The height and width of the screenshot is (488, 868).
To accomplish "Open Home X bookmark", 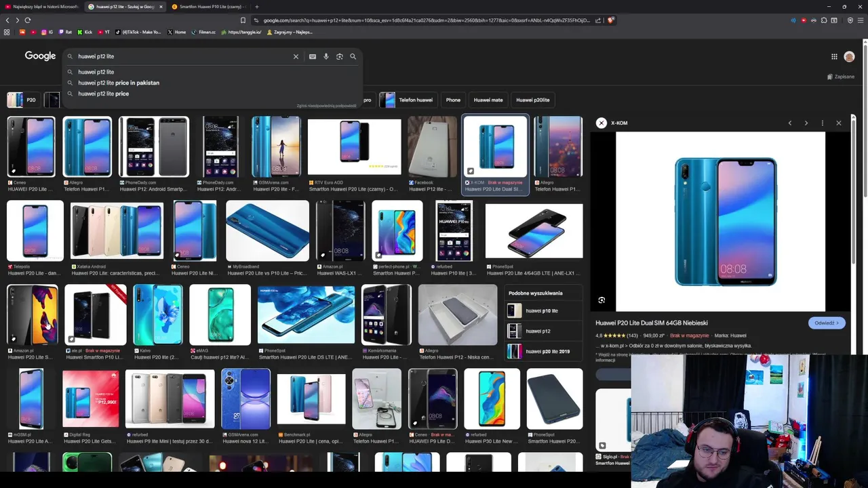I will click(176, 32).
